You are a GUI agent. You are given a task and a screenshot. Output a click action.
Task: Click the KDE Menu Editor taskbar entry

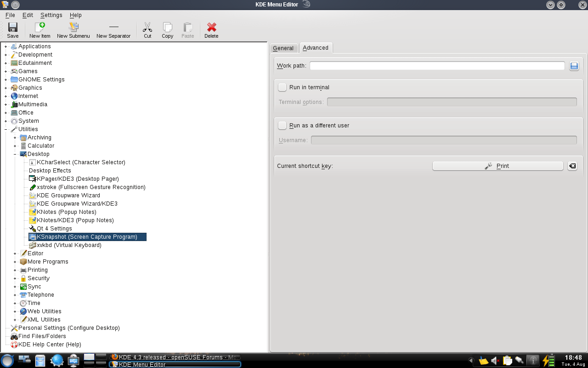[175, 364]
